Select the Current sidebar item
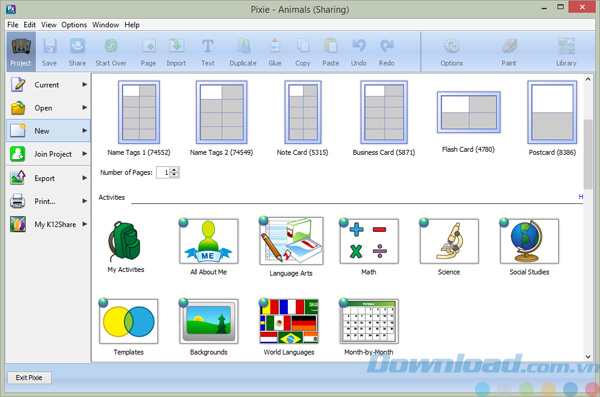Image resolution: width=600 pixels, height=397 pixels. (x=48, y=85)
